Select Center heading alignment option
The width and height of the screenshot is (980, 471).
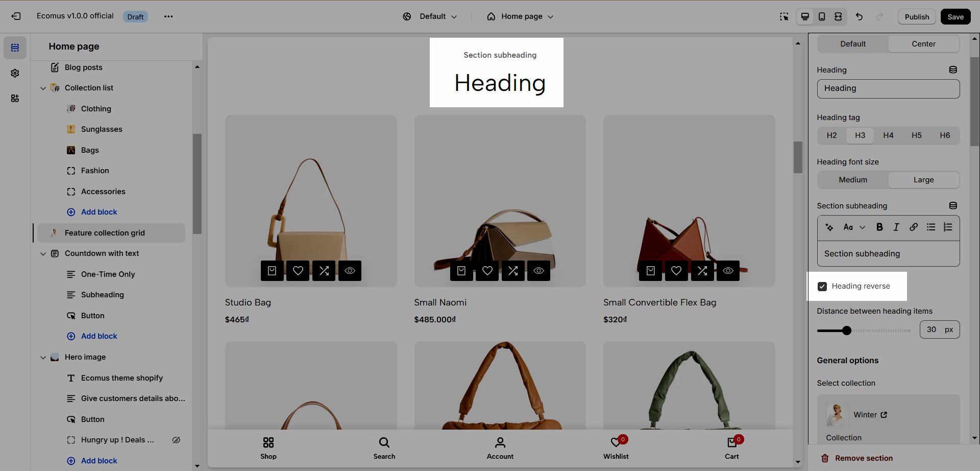[924, 44]
